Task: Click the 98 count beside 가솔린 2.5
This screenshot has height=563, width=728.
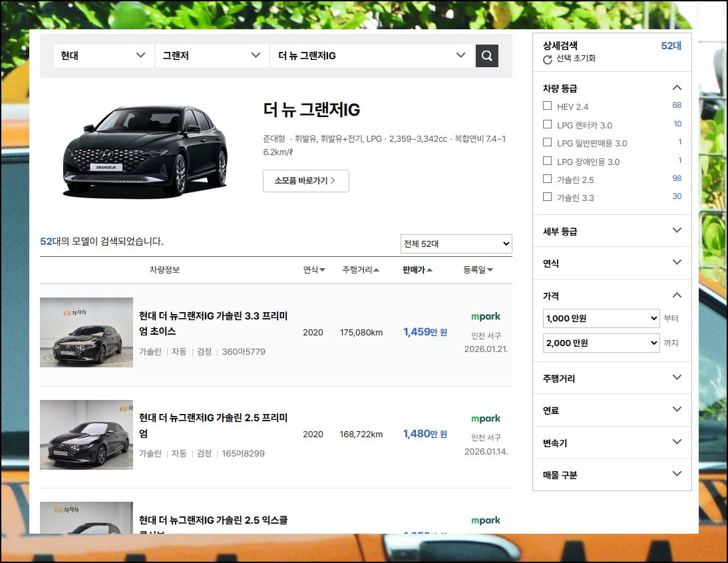Action: click(x=677, y=178)
